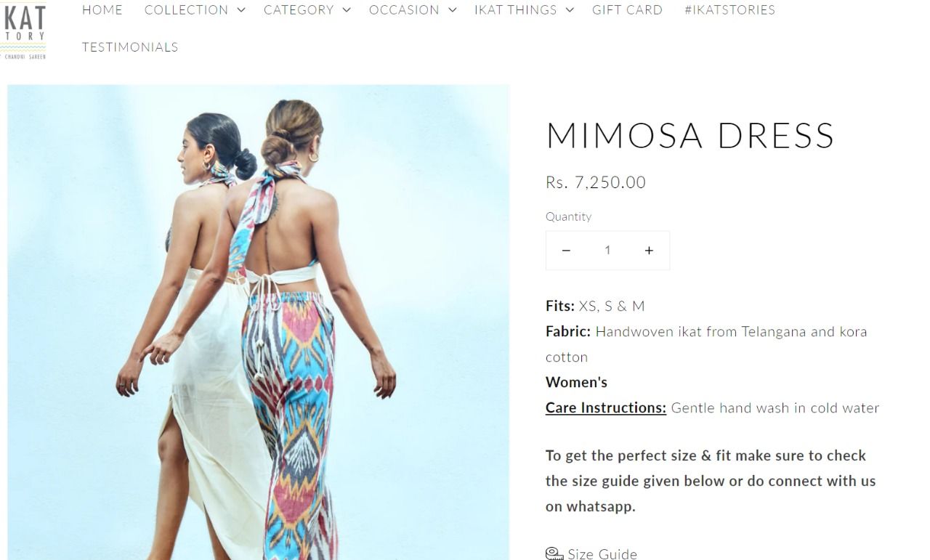Go to #IKATSTORIES page

(x=729, y=10)
